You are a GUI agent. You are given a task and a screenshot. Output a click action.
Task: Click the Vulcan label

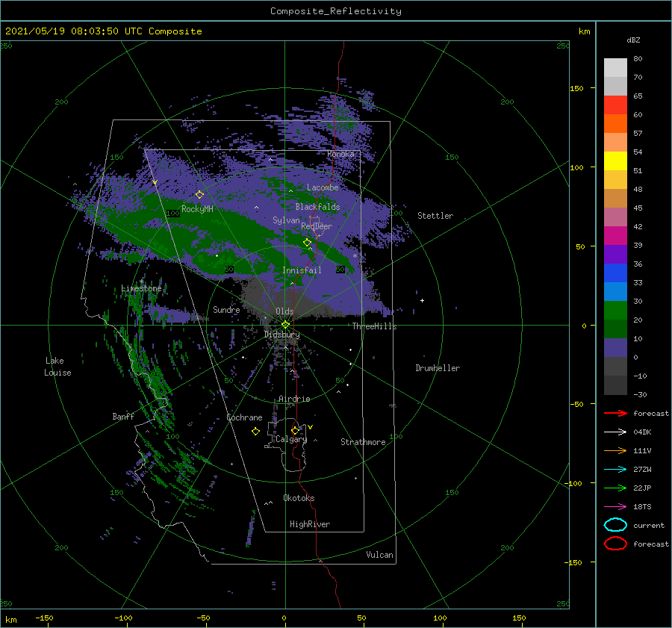point(379,555)
